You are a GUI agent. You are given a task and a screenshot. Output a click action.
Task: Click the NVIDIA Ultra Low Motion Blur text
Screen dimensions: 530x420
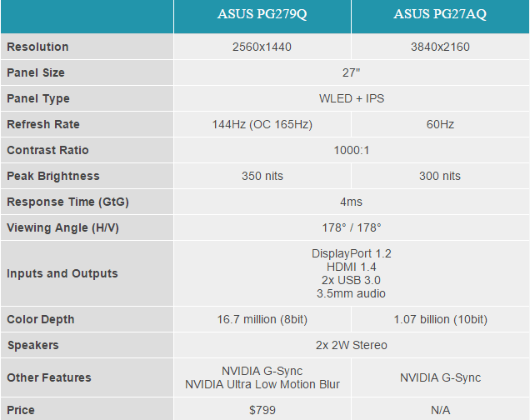pos(262,384)
